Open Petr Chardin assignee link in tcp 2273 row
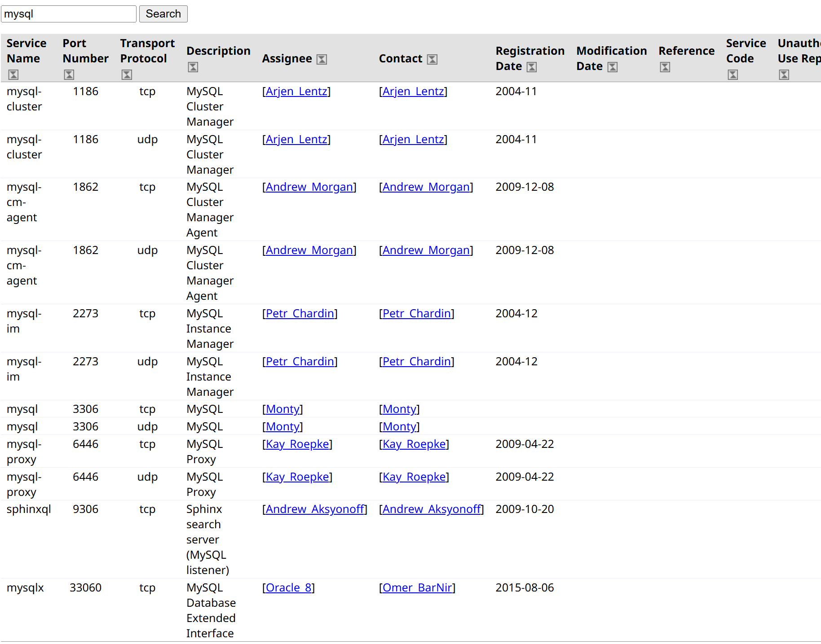This screenshot has width=821, height=644. 300,314
